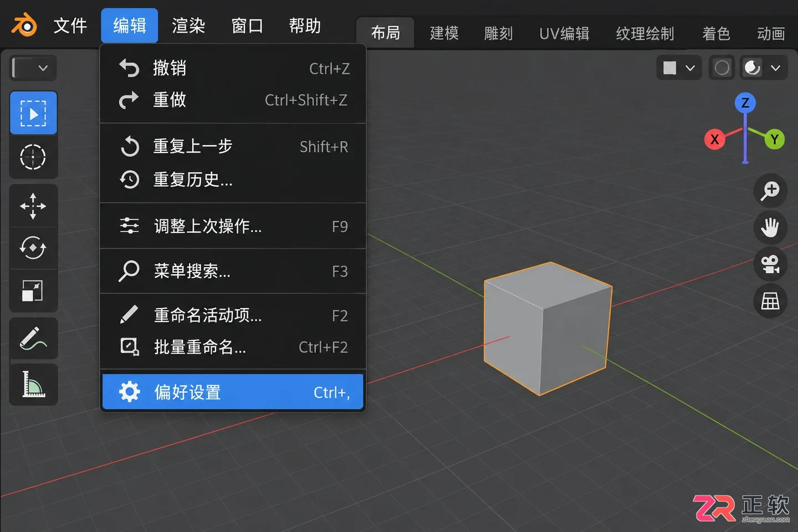Image resolution: width=798 pixels, height=532 pixels.
Task: Open 重复历史... menu entry
Action: (x=233, y=180)
